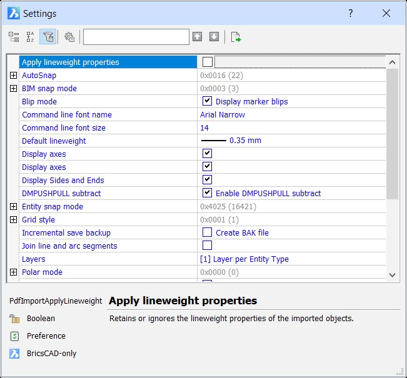
Task: Click the vertical scrollbar thumb
Action: 392,134
